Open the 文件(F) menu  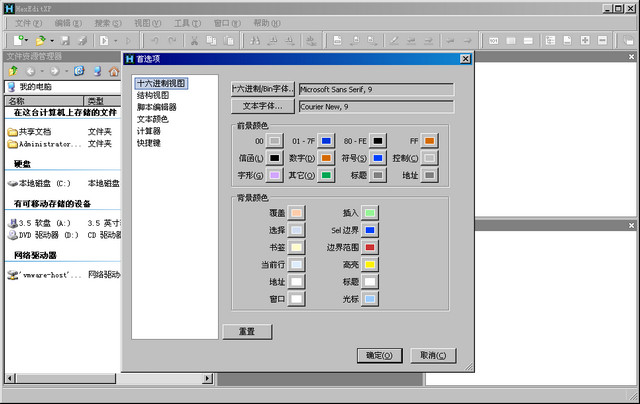click(28, 22)
